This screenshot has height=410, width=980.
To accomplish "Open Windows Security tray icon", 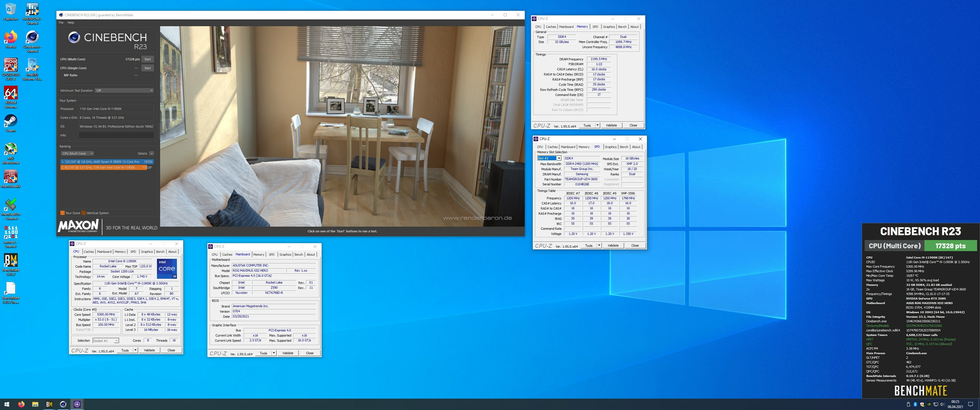I will [x=922, y=404].
